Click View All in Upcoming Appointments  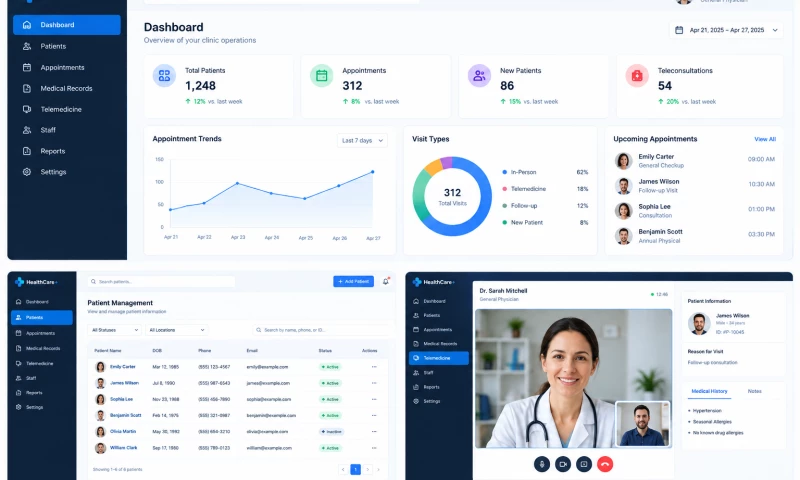click(x=765, y=139)
